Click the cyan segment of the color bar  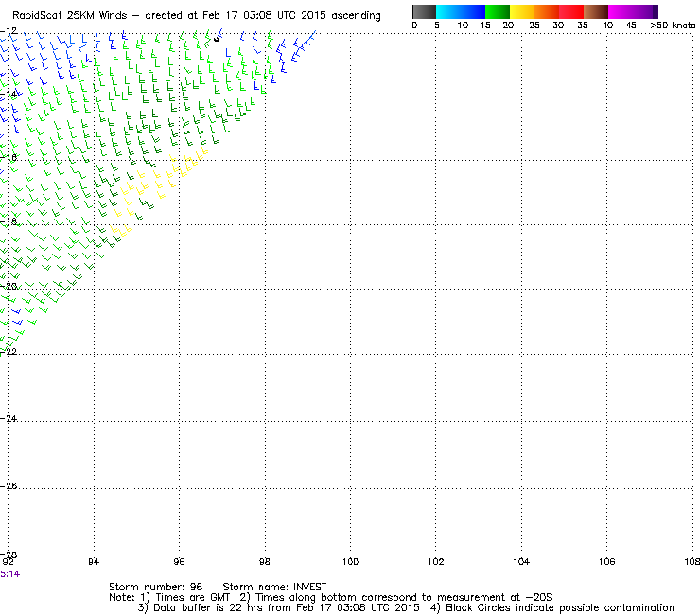point(447,11)
